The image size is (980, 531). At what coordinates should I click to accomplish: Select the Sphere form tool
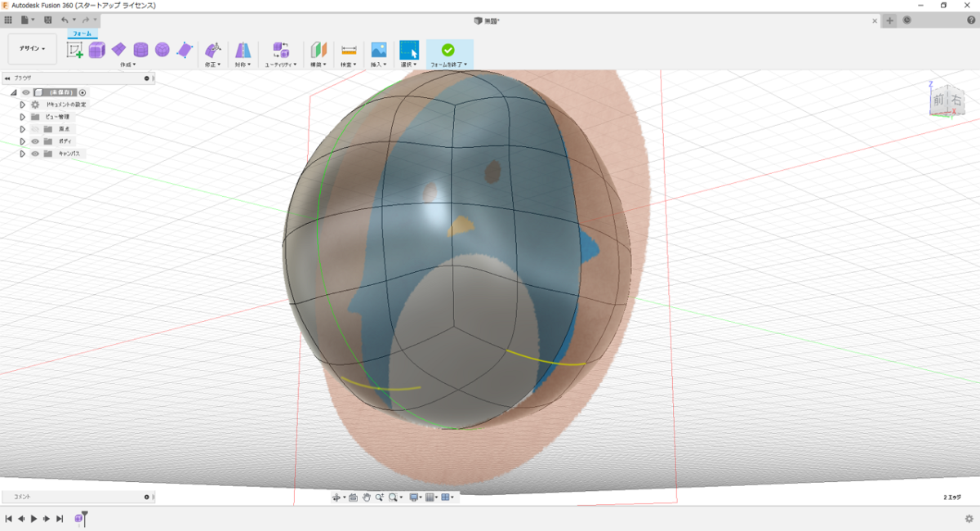(x=163, y=50)
